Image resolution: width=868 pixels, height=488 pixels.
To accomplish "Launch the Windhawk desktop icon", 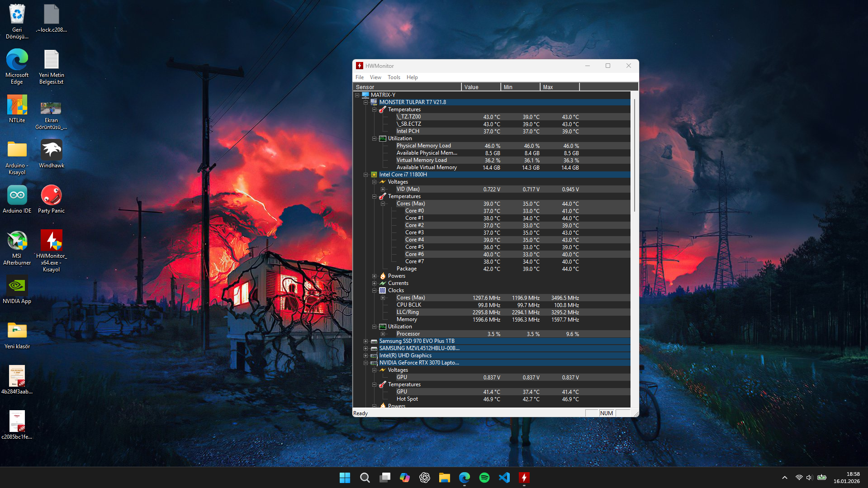I will tap(52, 154).
